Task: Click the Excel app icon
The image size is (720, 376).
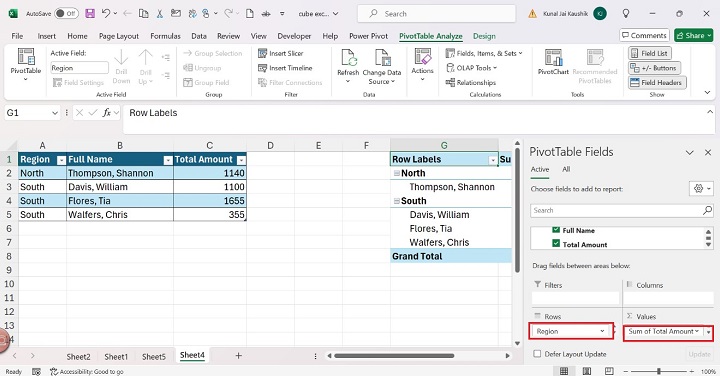Action: coord(13,13)
